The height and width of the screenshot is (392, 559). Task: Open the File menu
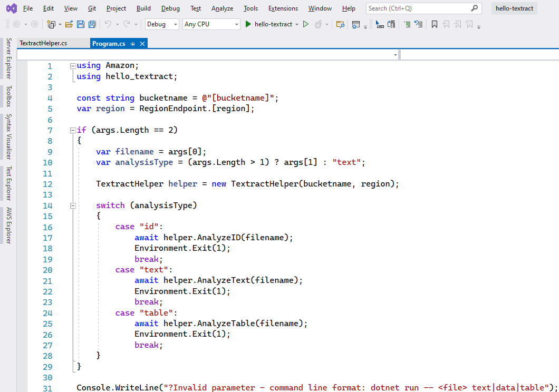tap(28, 8)
